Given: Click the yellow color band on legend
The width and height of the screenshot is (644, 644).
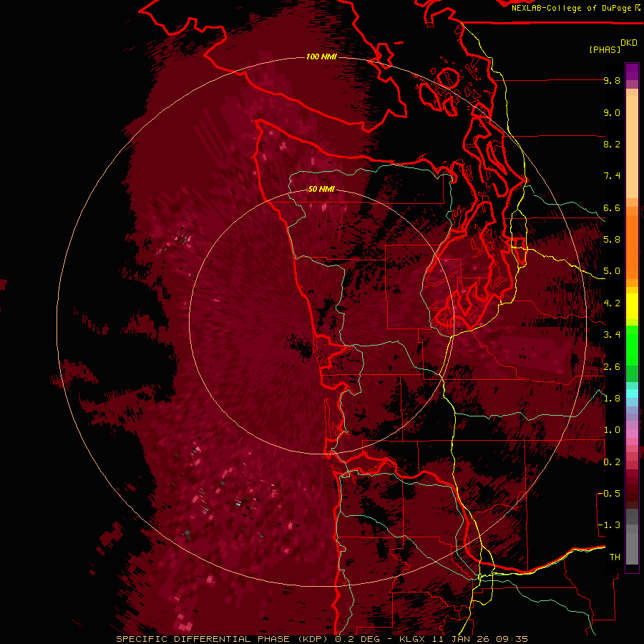Looking at the screenshot, I should 632,306.
